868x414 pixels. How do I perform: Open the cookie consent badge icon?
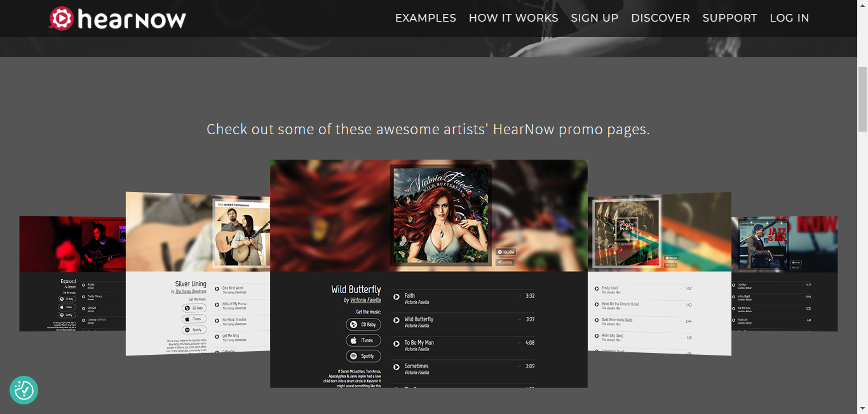24,390
